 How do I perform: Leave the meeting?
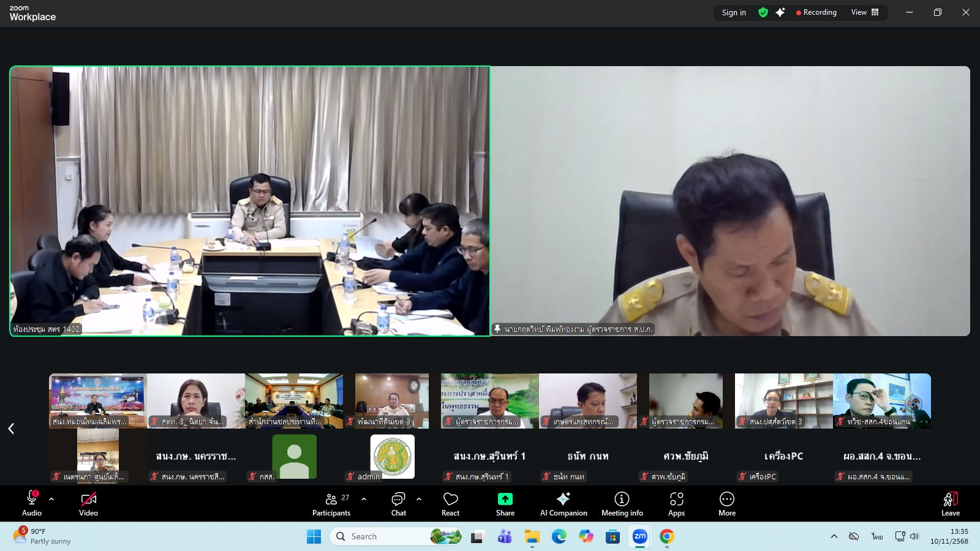pyautogui.click(x=950, y=503)
